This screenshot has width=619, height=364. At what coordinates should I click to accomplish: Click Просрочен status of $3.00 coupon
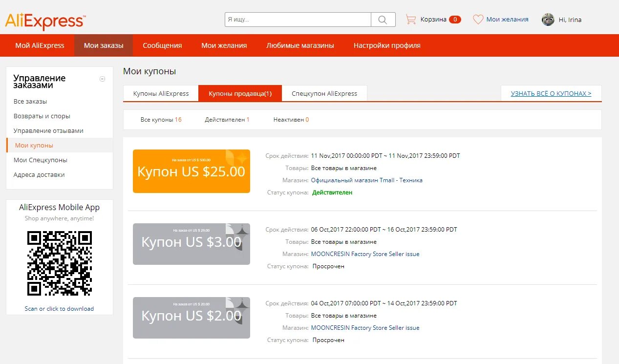tap(328, 266)
